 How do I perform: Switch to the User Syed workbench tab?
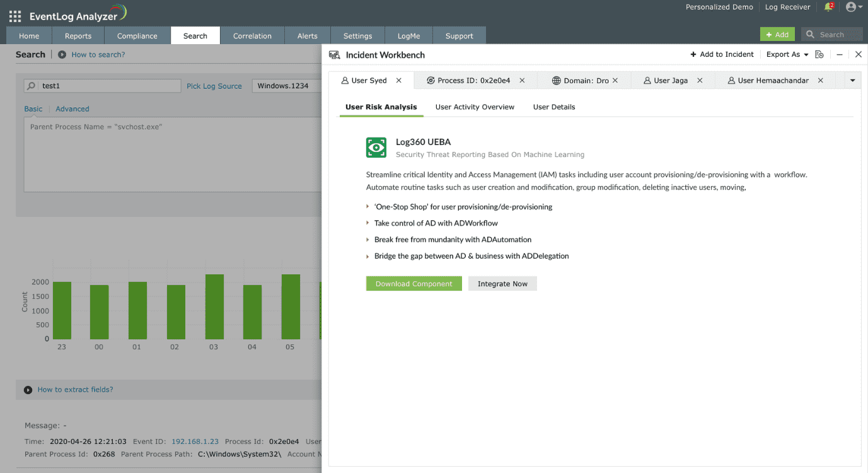click(369, 81)
